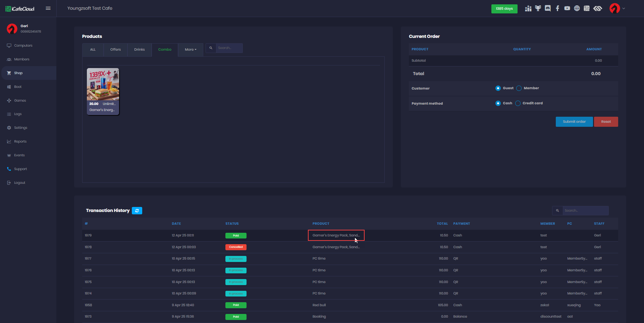This screenshot has height=323, width=644.
Task: Select the Guest customer option
Action: [498, 88]
